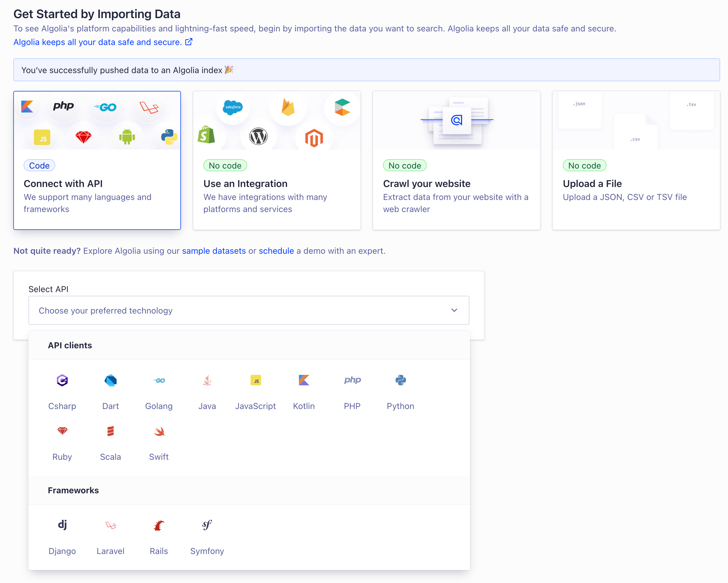
Task: Click the 'Choose your preferred technology' field
Action: [x=236, y=310]
